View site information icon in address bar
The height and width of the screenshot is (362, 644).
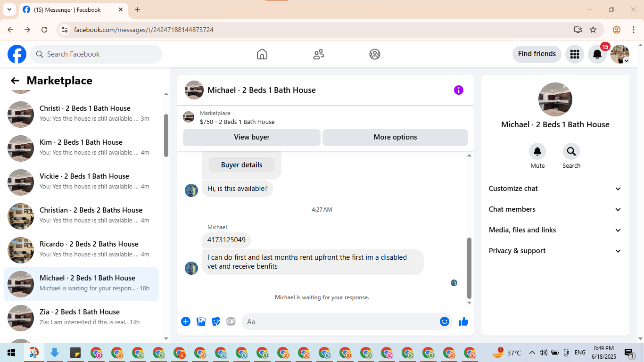(x=65, y=30)
